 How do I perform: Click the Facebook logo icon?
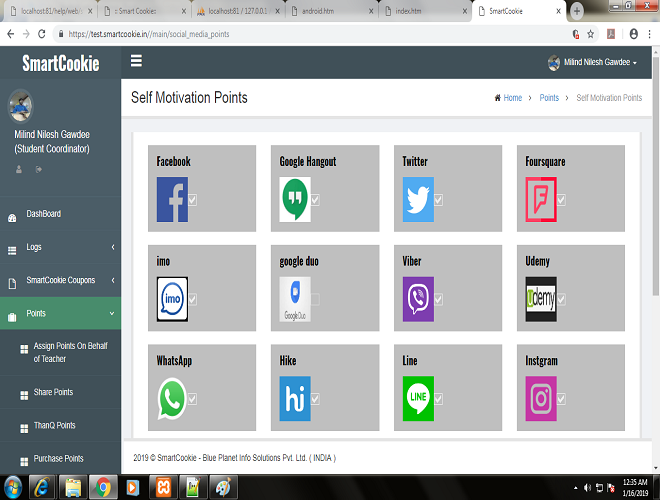[171, 199]
